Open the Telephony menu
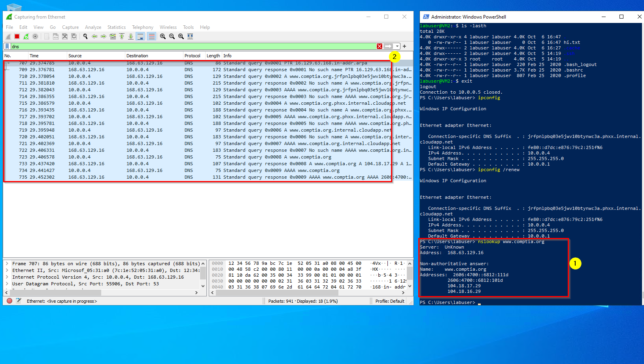Viewport: 644px width, 364px height. (x=142, y=27)
